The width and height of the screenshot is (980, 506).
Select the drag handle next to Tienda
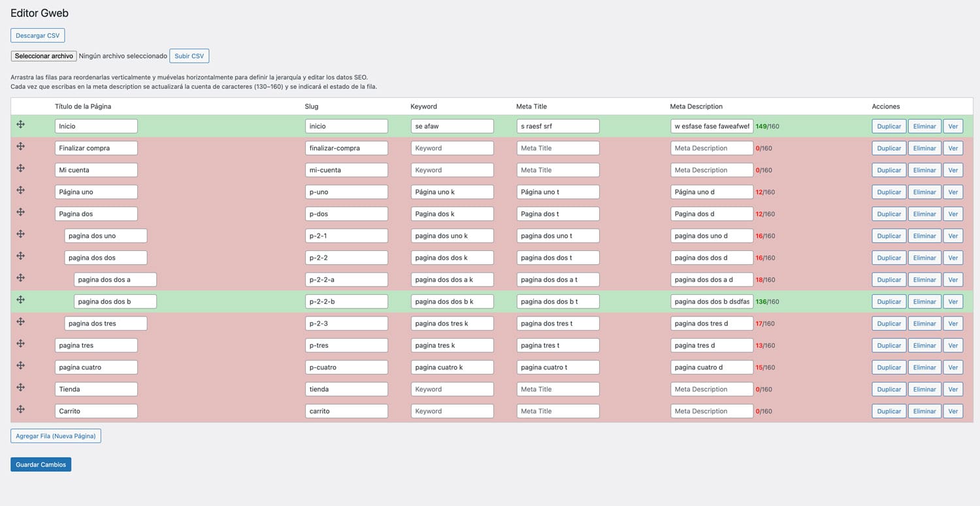pos(21,387)
